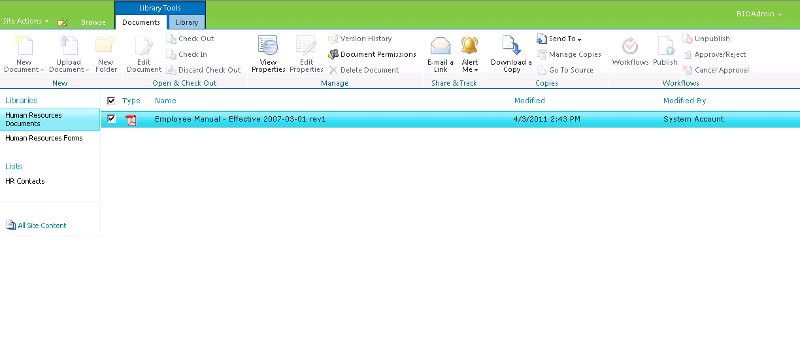This screenshot has width=800, height=360.
Task: Open Human Resources Documents library
Action: pos(50,119)
